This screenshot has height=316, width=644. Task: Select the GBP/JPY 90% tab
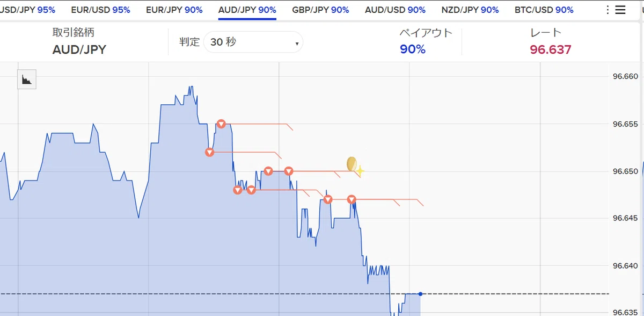pyautogui.click(x=320, y=10)
